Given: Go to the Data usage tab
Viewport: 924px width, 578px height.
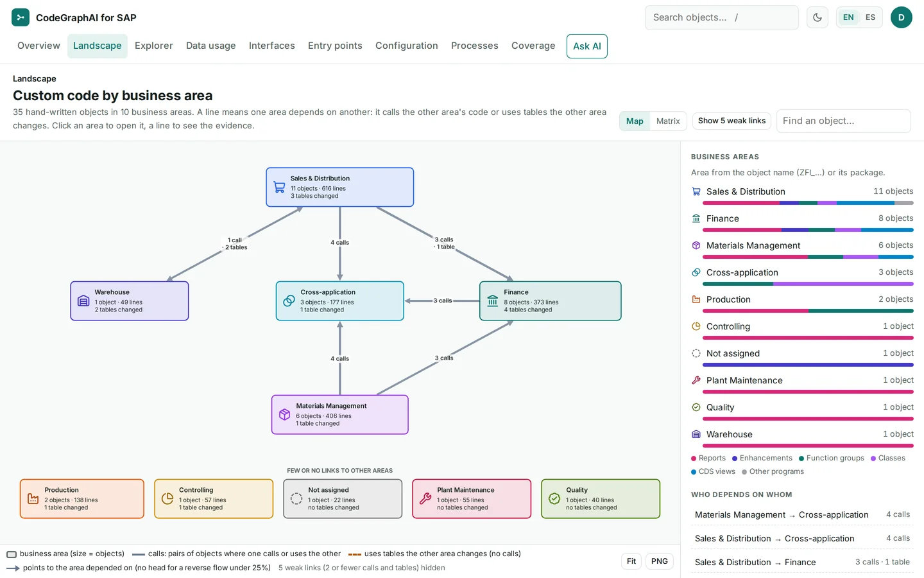Looking at the screenshot, I should [211, 46].
